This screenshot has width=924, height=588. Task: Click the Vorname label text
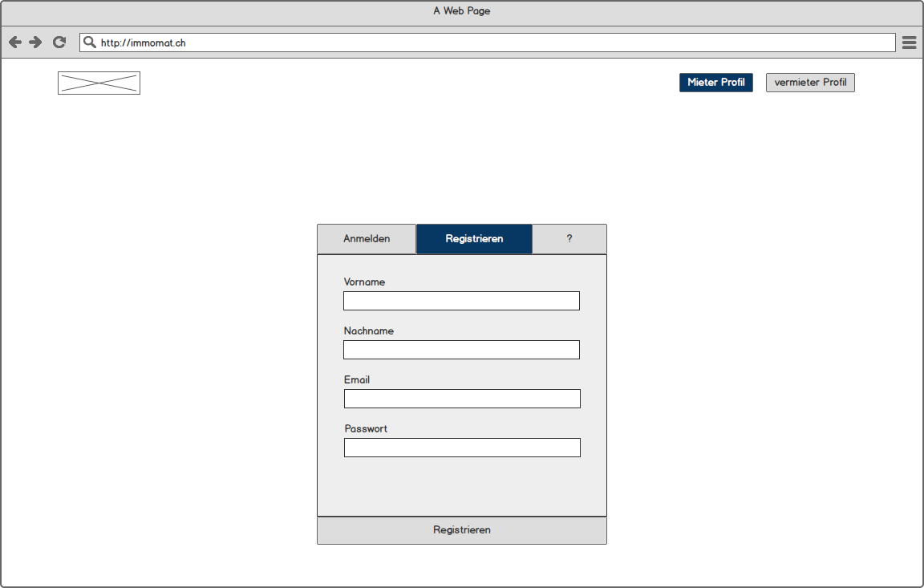(x=364, y=282)
